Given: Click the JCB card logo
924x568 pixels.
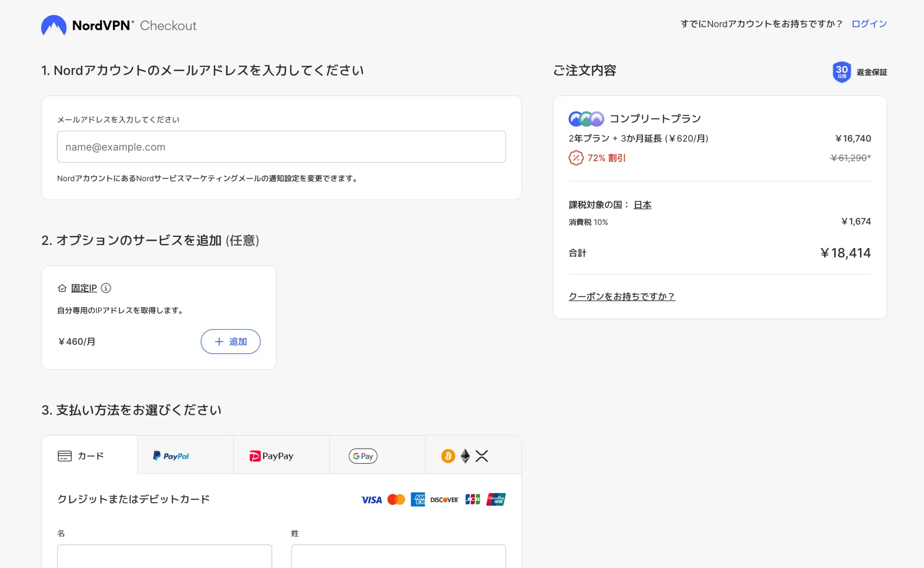Looking at the screenshot, I should pyautogui.click(x=473, y=499).
